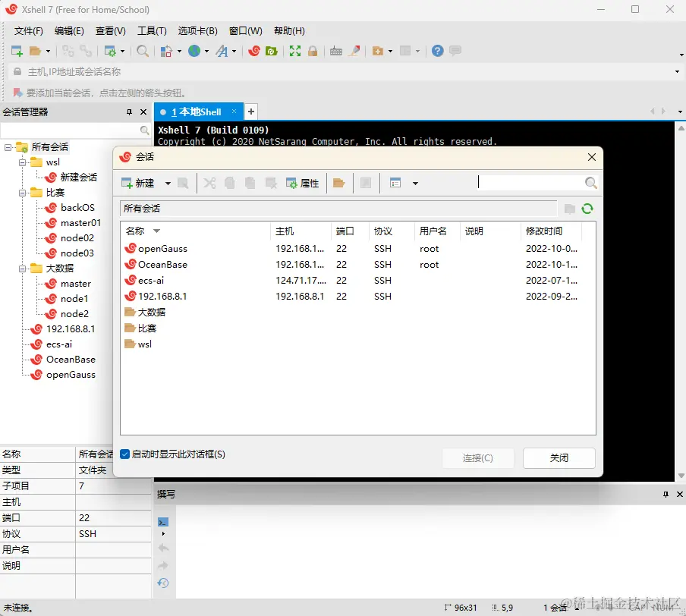Open the keyboard mapping toolbar icon
Image resolution: width=686 pixels, height=616 pixels.
pos(336,51)
